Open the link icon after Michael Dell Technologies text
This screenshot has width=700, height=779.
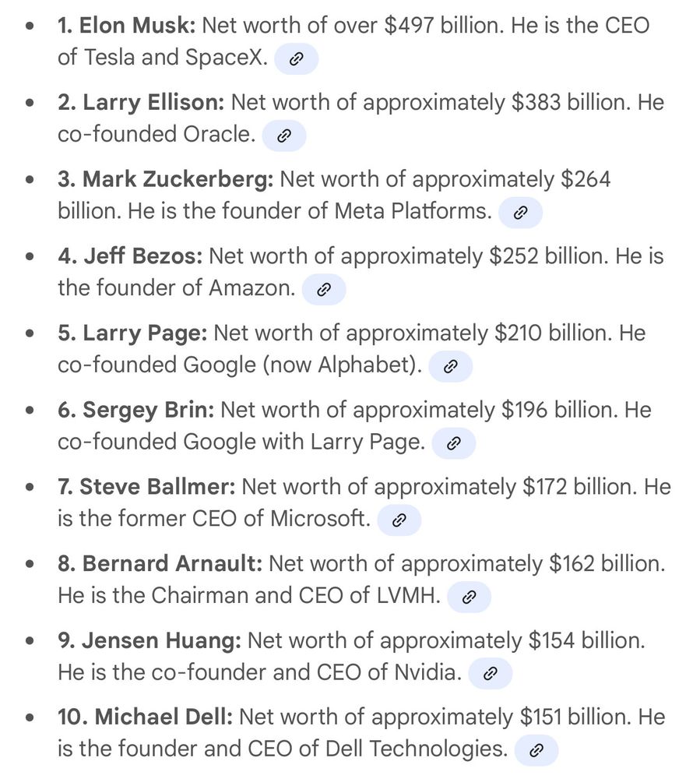(536, 750)
